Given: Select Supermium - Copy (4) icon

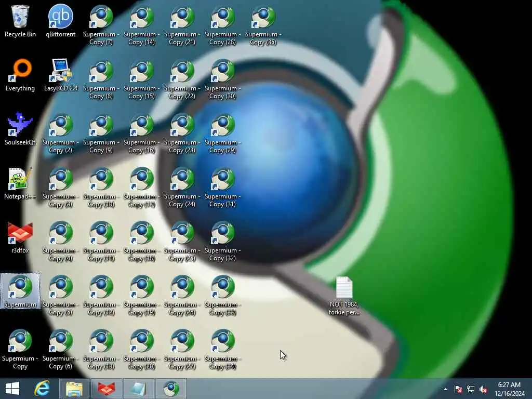Looking at the screenshot, I should coord(60,241).
